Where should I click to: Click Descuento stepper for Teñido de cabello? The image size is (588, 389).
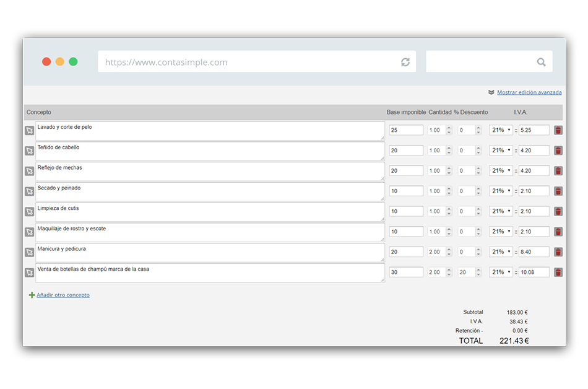[478, 151]
